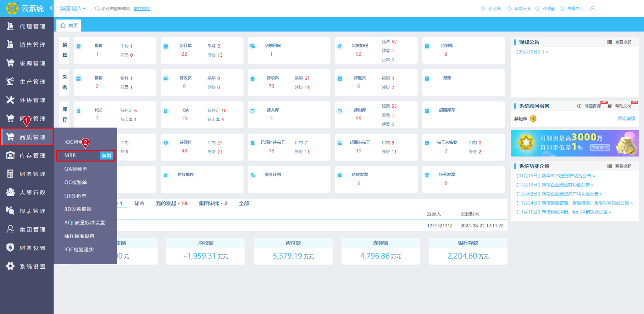The width and height of the screenshot is (644, 314).
Task: Click the 问题咨询 help question icon
Action: [x=579, y=106]
